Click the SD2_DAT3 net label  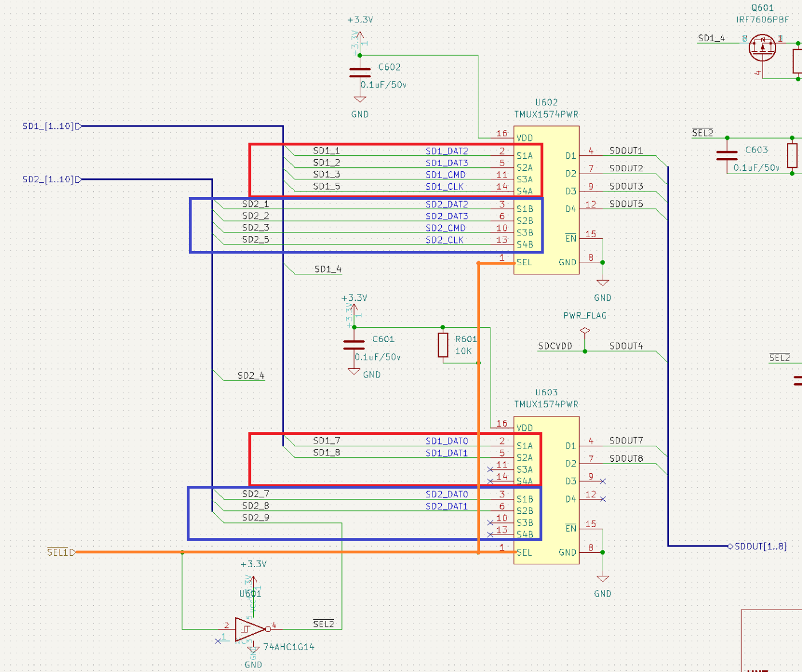447,217
